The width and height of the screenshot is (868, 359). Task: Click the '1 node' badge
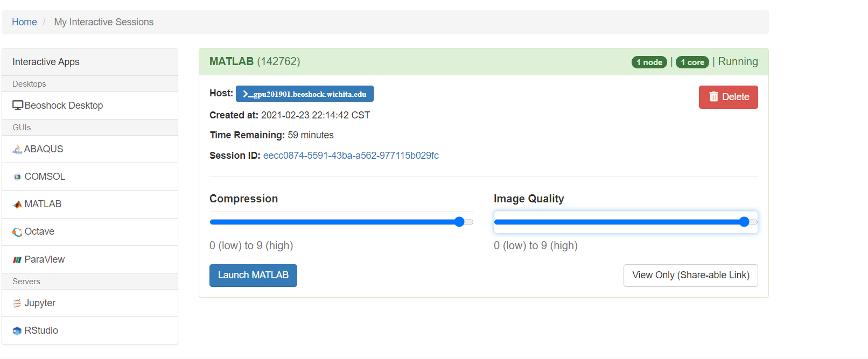click(649, 62)
